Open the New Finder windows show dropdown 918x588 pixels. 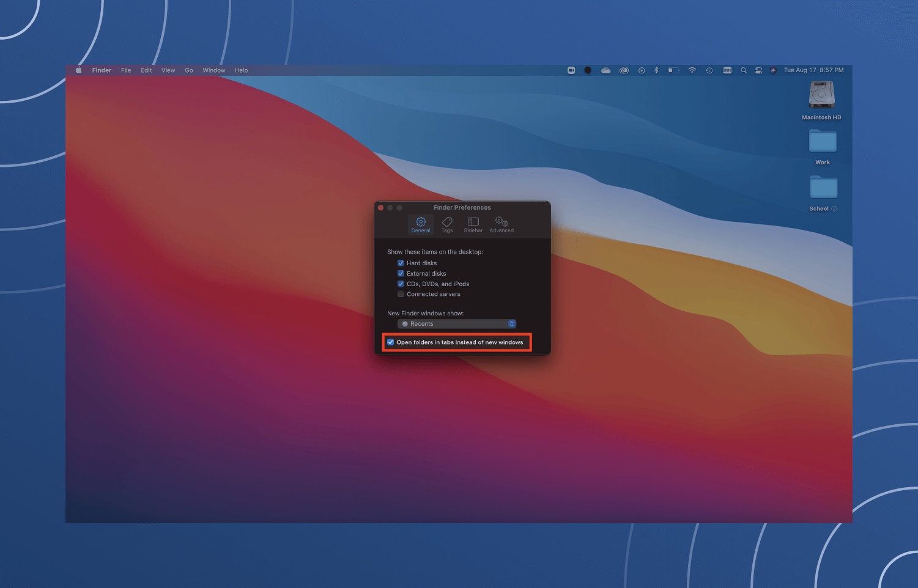[x=456, y=323]
